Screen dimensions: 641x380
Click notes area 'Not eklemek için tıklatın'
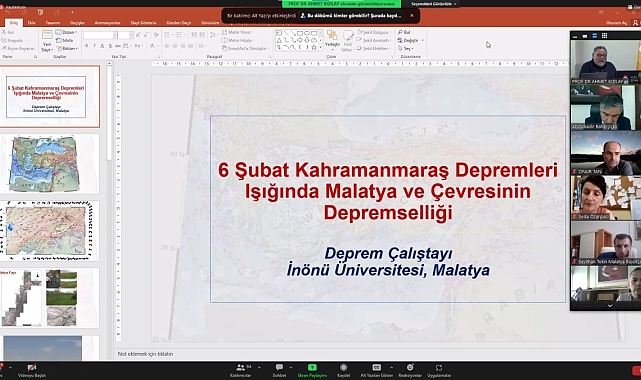point(146,354)
